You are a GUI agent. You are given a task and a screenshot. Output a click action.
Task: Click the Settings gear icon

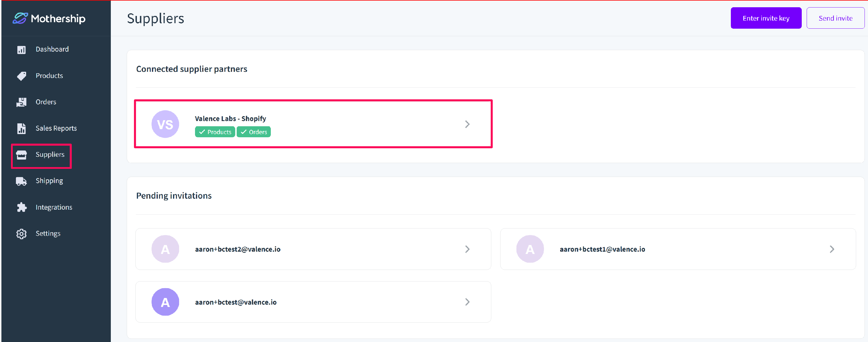tap(21, 234)
